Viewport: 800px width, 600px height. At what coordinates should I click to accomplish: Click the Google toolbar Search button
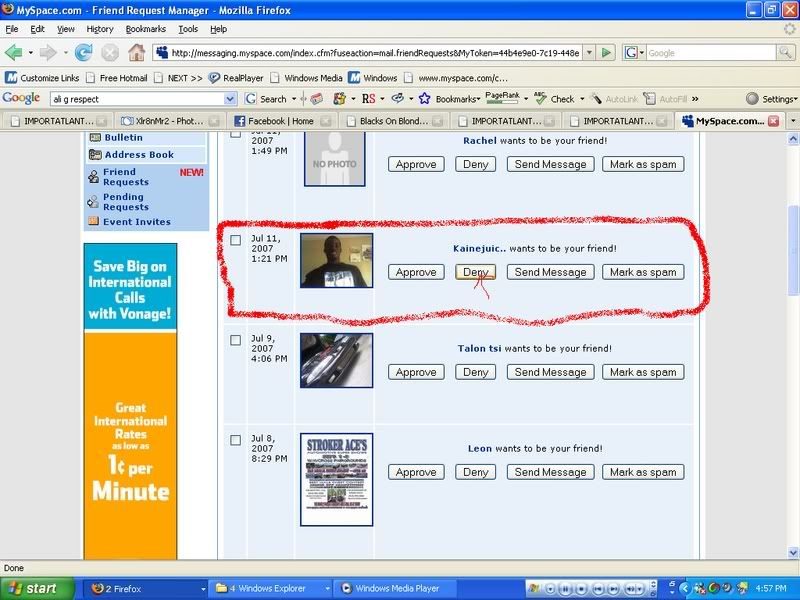[x=266, y=99]
